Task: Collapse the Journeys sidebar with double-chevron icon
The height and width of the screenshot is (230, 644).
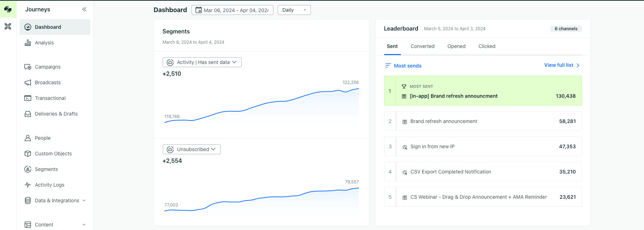Action: (x=84, y=9)
